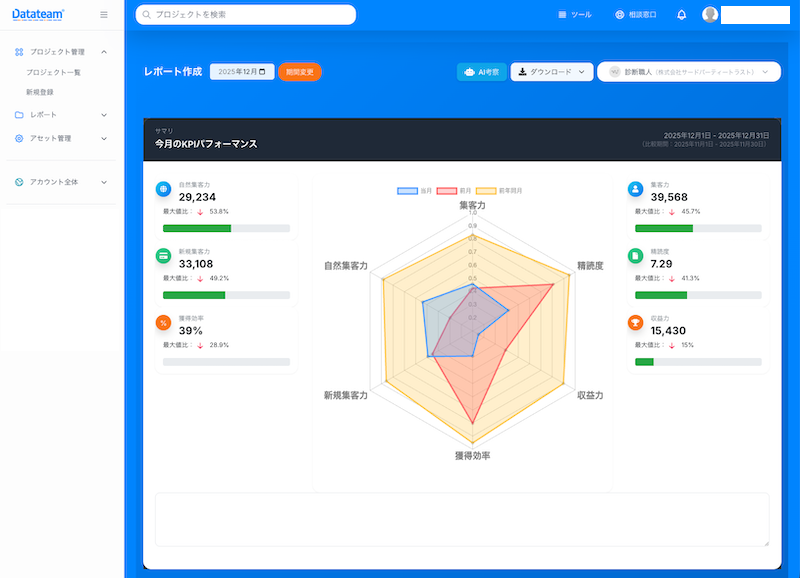The width and height of the screenshot is (800, 578).
Task: Click the 獲得効率 radar axis label
Action: tap(472, 456)
